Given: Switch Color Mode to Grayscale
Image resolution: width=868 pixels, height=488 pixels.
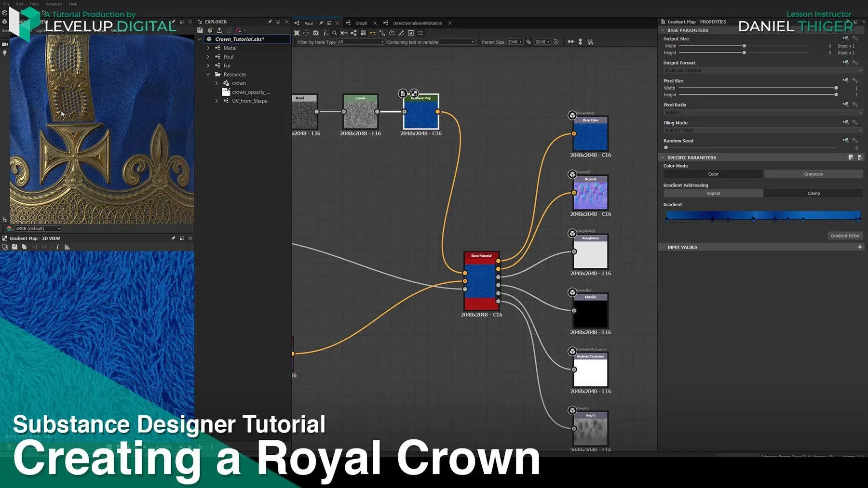Looking at the screenshot, I should click(813, 174).
